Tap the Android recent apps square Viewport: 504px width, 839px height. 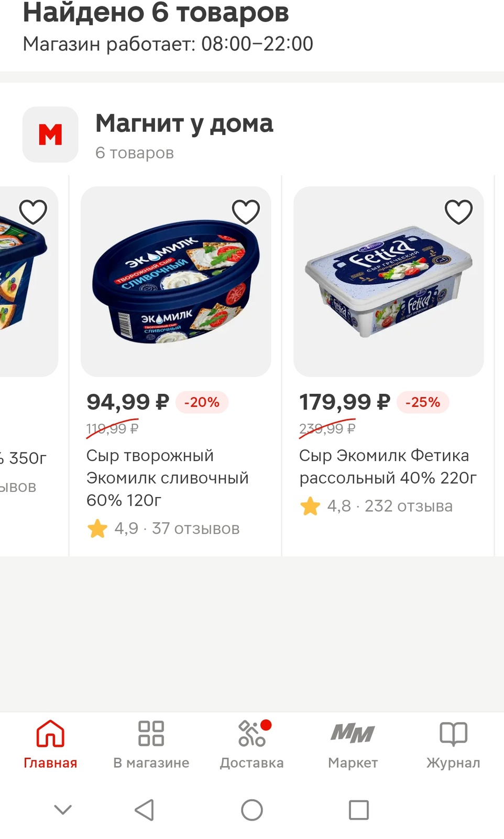click(x=359, y=810)
